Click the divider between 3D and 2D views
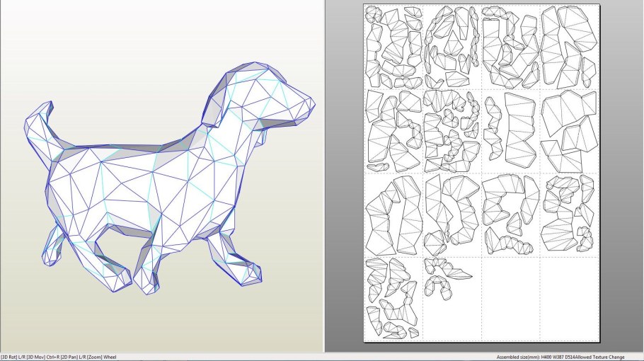644x361 pixels. [322, 177]
